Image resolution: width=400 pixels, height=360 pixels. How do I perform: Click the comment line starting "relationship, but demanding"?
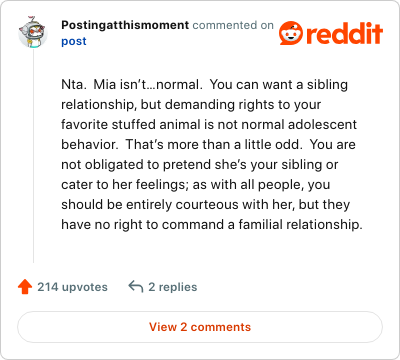click(x=191, y=105)
